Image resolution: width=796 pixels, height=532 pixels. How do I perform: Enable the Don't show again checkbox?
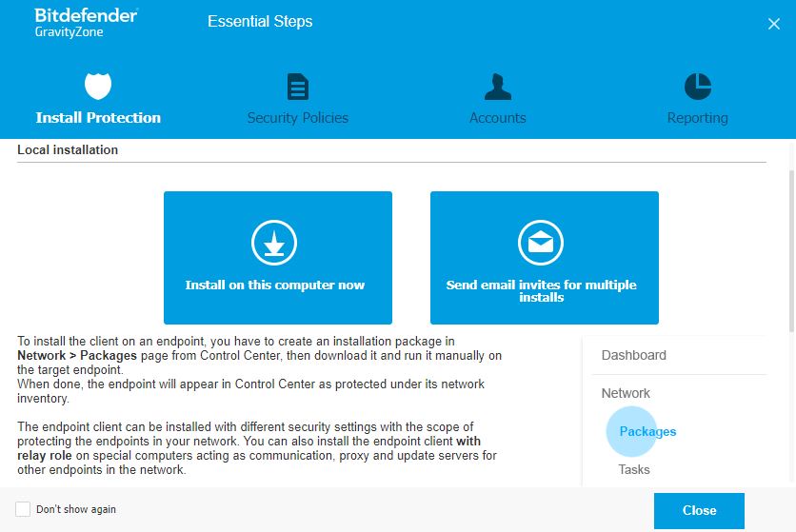tap(23, 509)
